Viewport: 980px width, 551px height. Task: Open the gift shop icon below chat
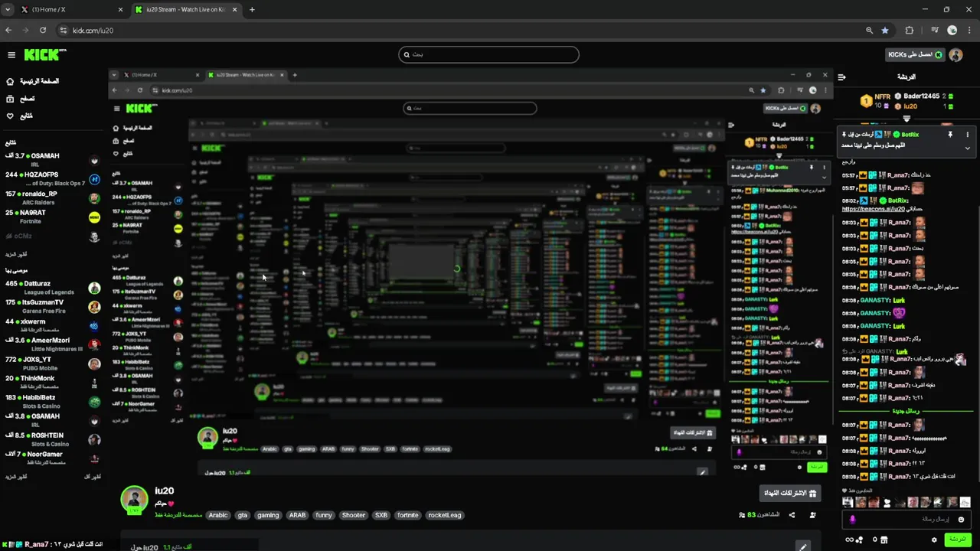point(884,540)
